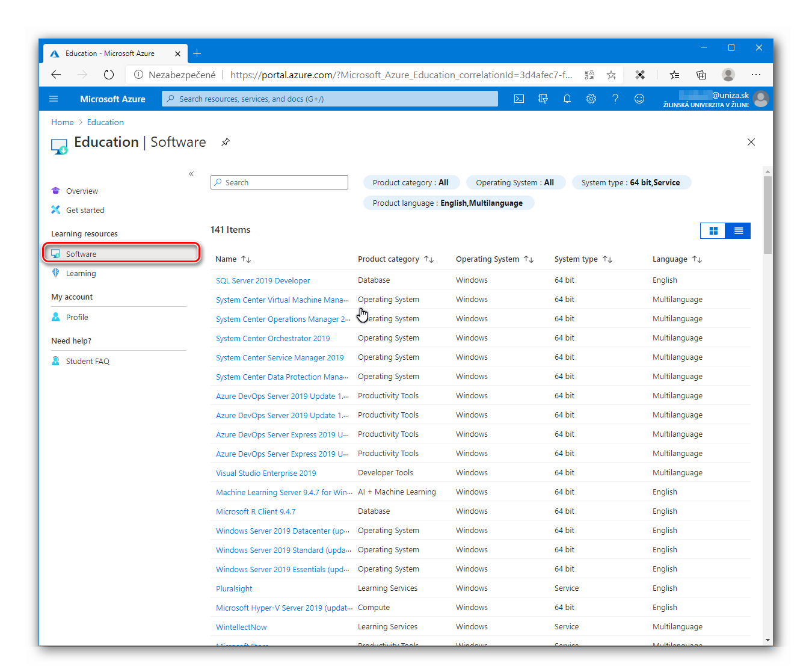Navigate to Home breadcrumb
This screenshot has width=812, height=666.
(x=63, y=122)
